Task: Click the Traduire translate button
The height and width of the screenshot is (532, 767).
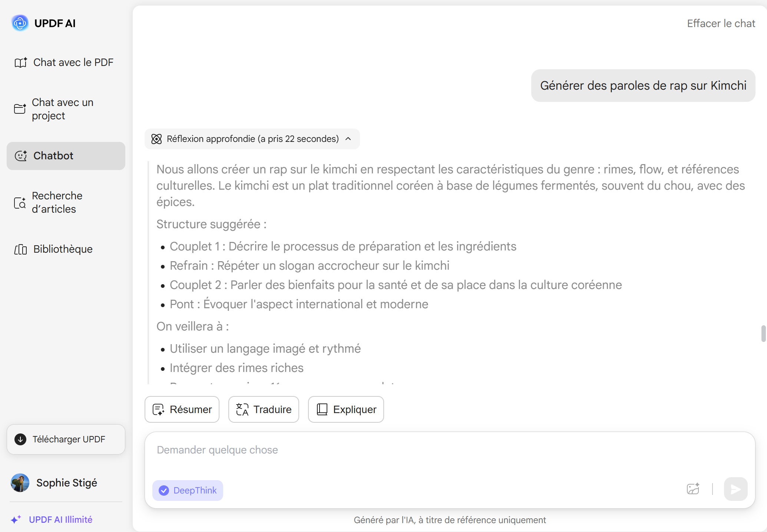Action: pos(264,409)
